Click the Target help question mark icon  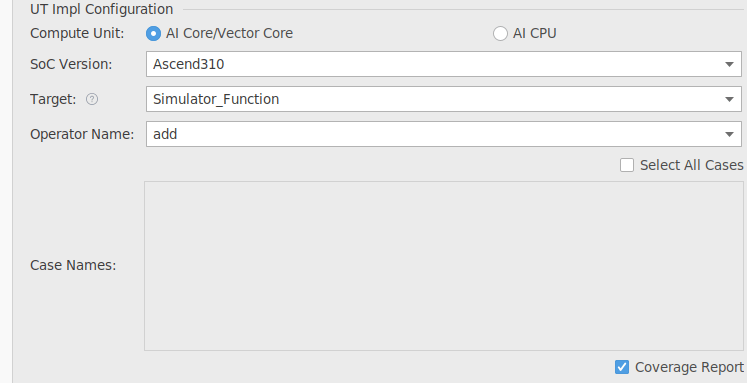(x=92, y=99)
